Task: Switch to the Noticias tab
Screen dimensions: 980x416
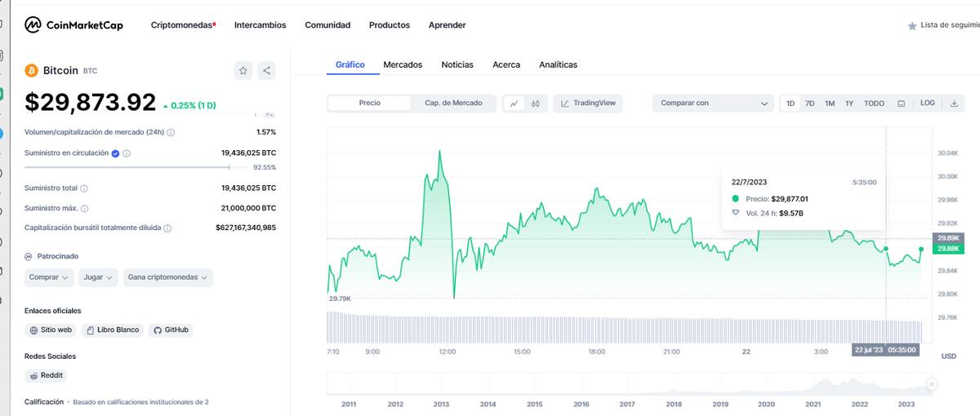Action: pos(457,64)
